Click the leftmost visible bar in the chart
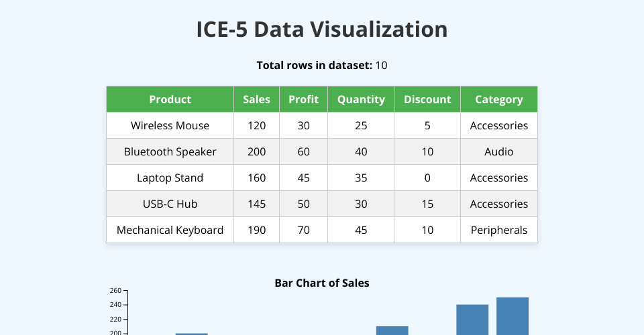 [191, 334]
